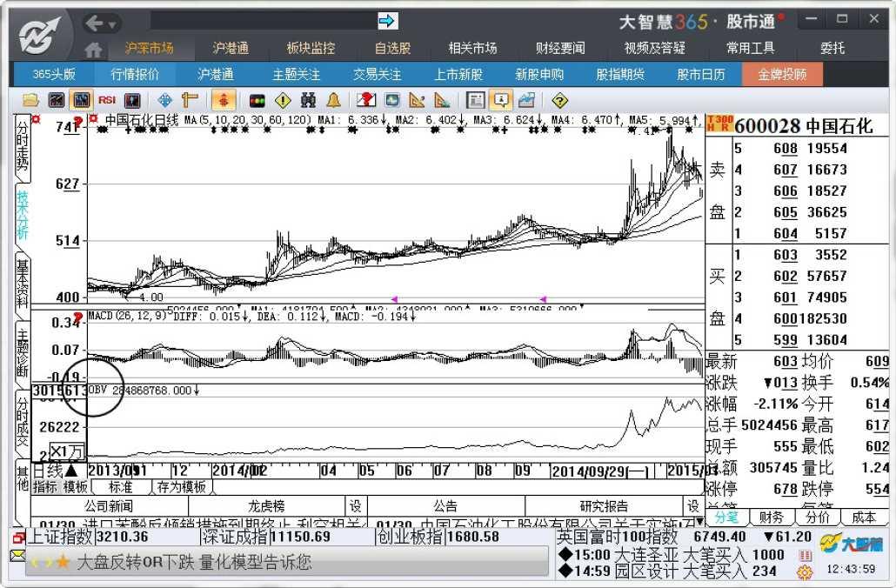Switch to the 365头版 tab
Image resolution: width=896 pixels, height=588 pixels.
coord(54,74)
